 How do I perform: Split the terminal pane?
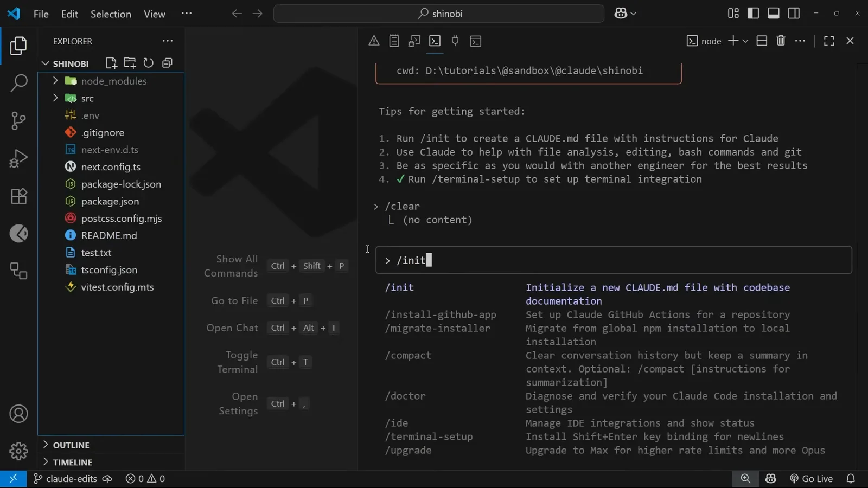pyautogui.click(x=762, y=41)
